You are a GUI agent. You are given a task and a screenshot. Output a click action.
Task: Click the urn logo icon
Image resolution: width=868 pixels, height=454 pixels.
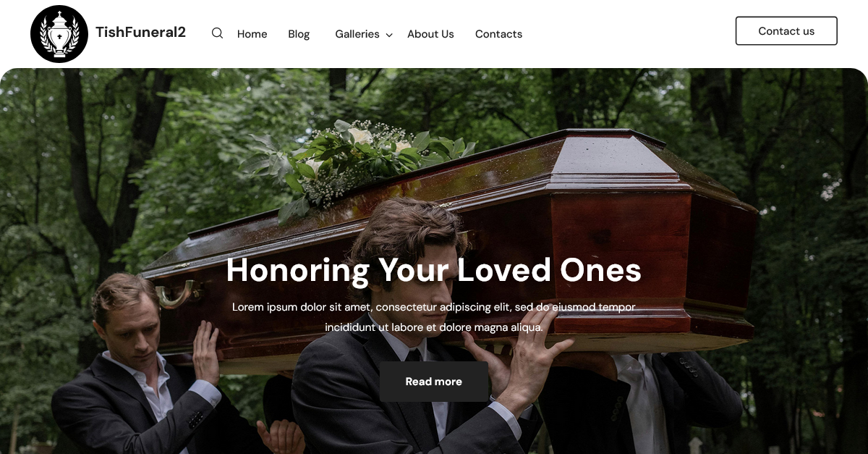pos(59,34)
